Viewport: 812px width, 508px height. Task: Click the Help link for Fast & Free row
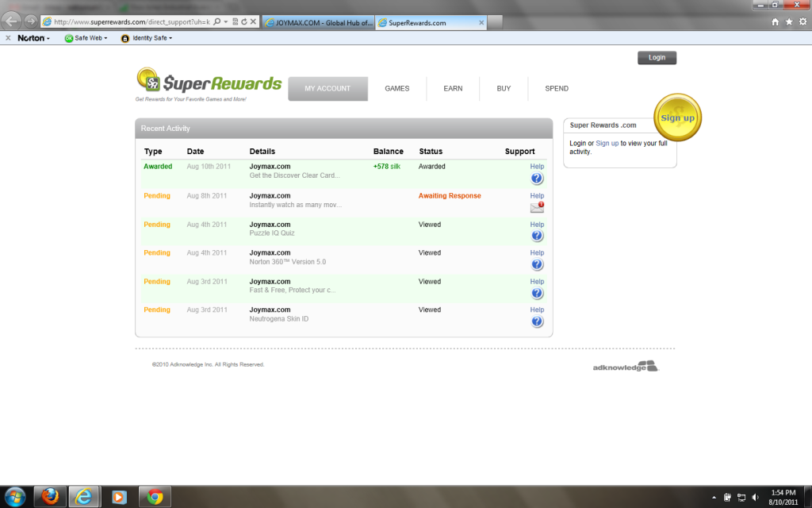pos(537,282)
